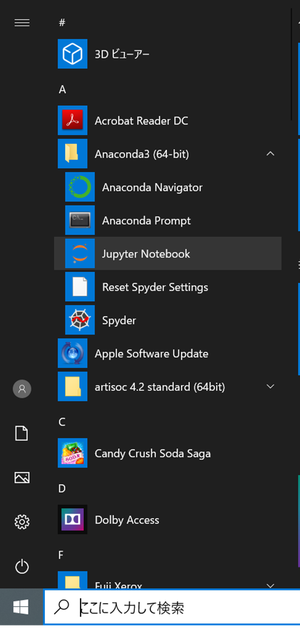Open Jupyter Notebook orange icon
The image size is (300, 644).
80,254
